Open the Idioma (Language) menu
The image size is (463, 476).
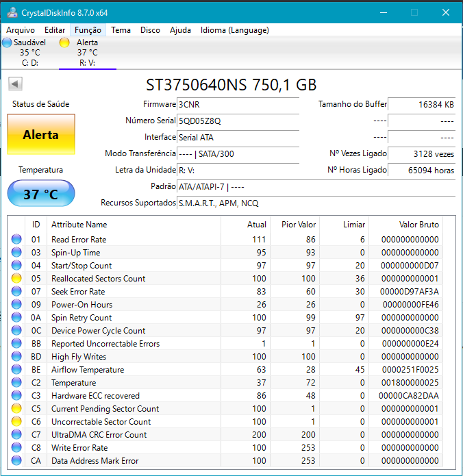235,30
